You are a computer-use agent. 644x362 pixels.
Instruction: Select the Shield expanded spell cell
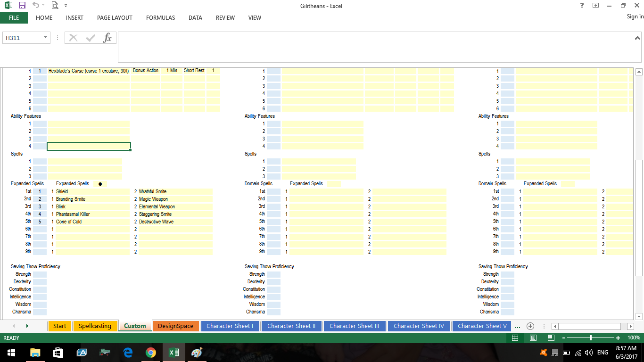[x=92, y=191]
